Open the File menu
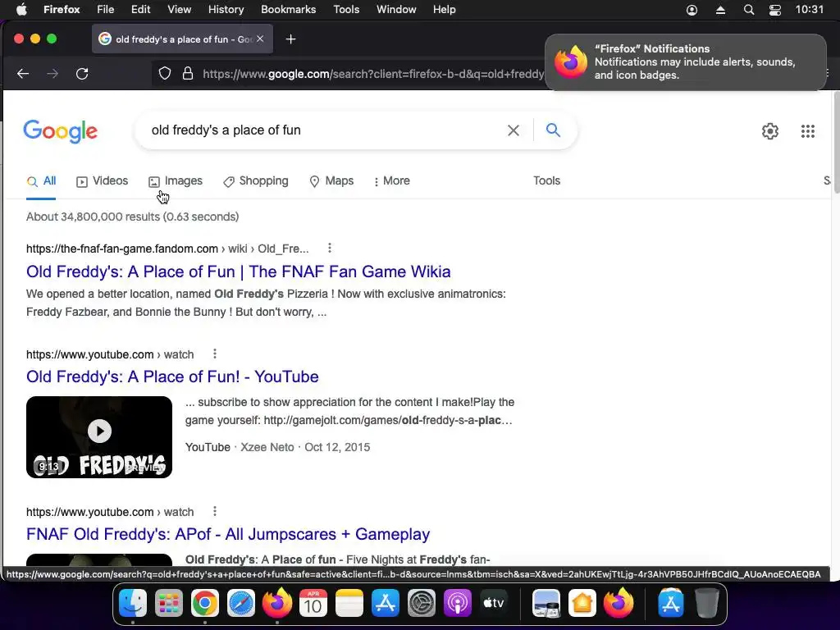Viewport: 840px width, 630px height. tap(106, 9)
